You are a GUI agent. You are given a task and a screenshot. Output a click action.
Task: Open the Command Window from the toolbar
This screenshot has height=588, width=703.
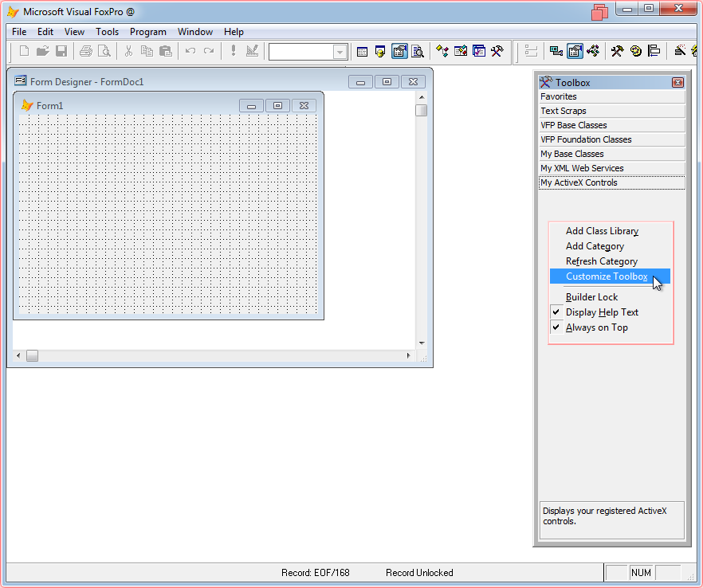click(x=362, y=52)
